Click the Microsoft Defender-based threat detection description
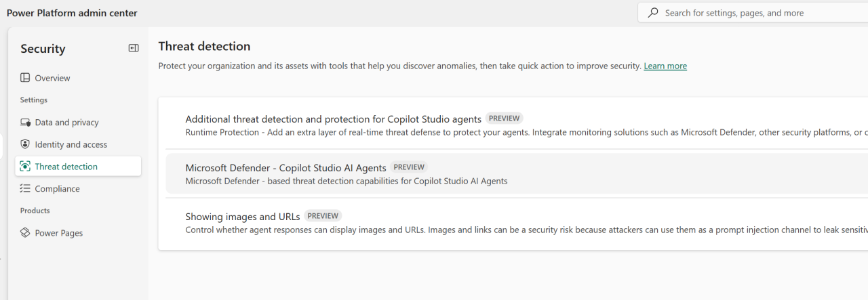 [x=347, y=181]
